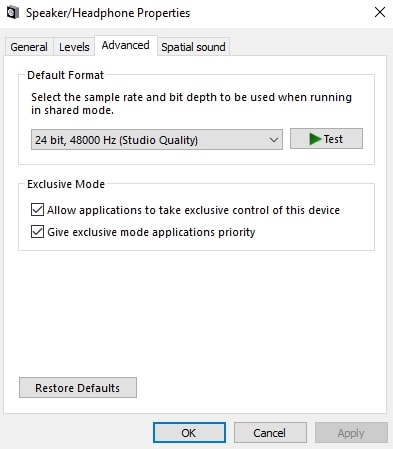The image size is (393, 449).
Task: Click the Advanced tab
Action: (x=126, y=45)
